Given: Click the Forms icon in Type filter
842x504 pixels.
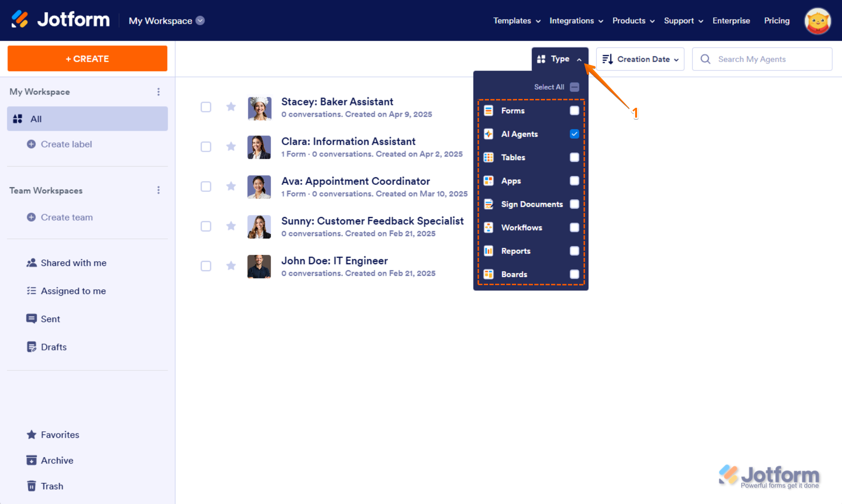Looking at the screenshot, I should (488, 111).
